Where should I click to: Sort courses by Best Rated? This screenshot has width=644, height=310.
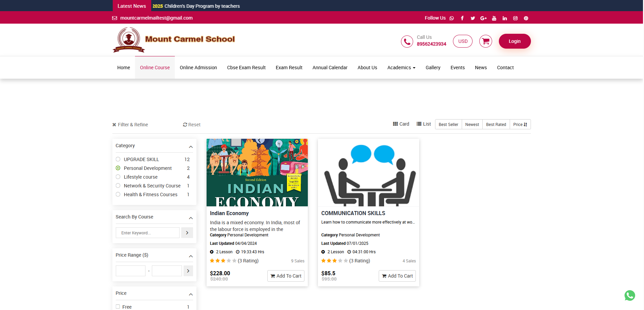pos(496,125)
